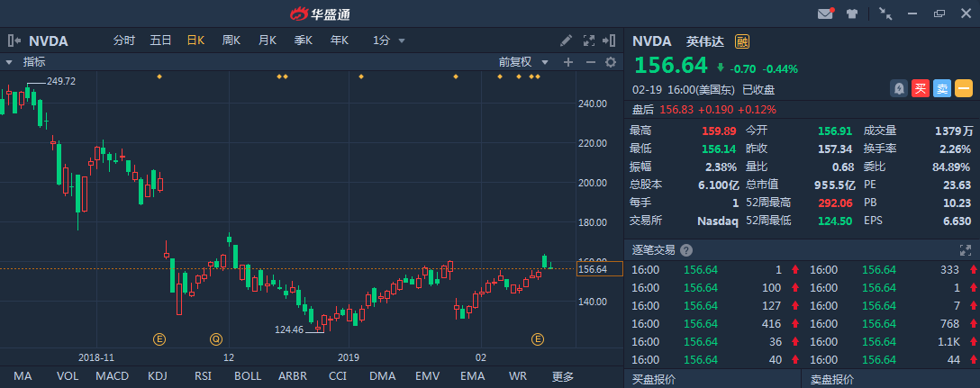
Task: Remove from watchlist yellow minus button
Action: 964,89
